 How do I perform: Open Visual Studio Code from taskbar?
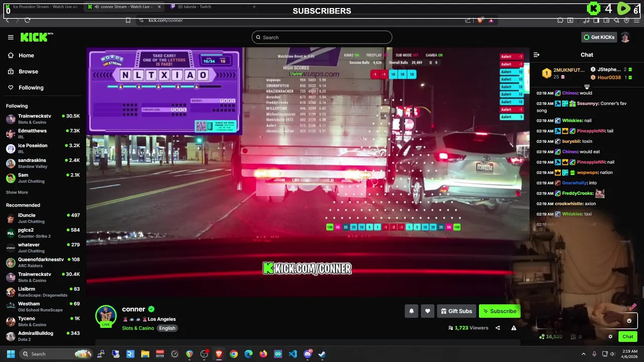point(293,354)
